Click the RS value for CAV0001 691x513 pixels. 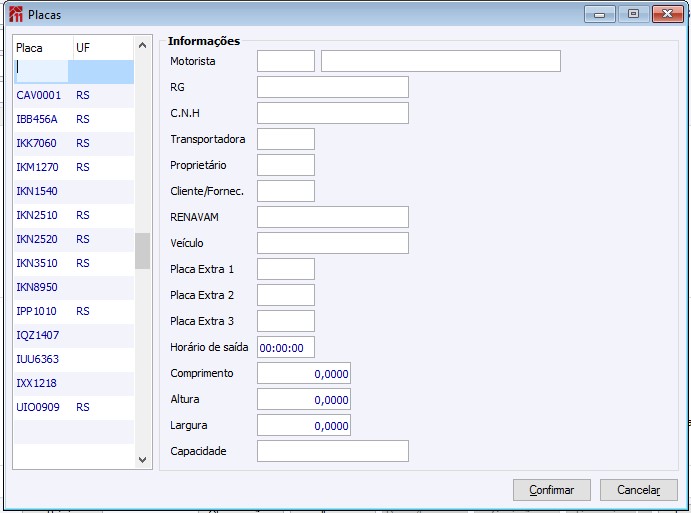pyautogui.click(x=83, y=95)
